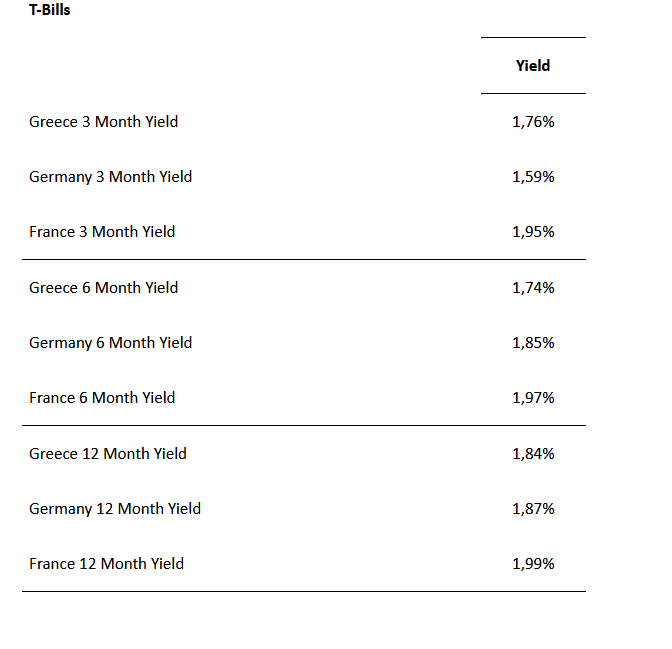The image size is (672, 649).
Task: Click the France 3 Month Yield label
Action: [x=102, y=232]
